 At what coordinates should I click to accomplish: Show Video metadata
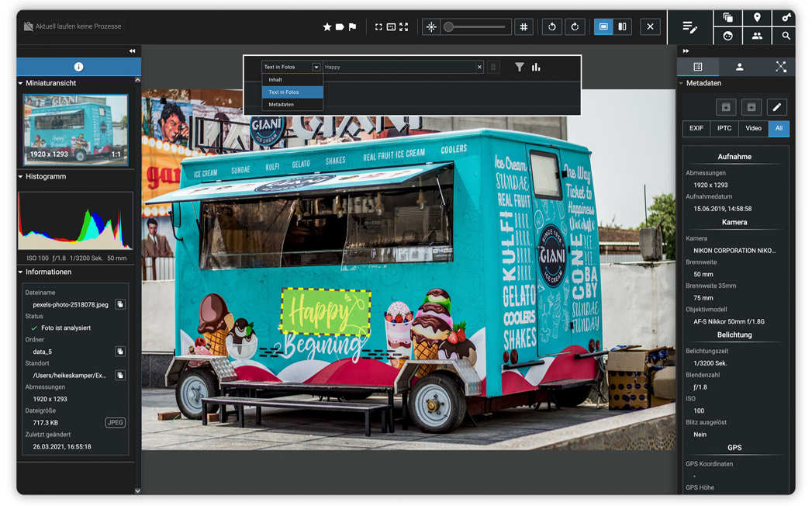point(754,128)
